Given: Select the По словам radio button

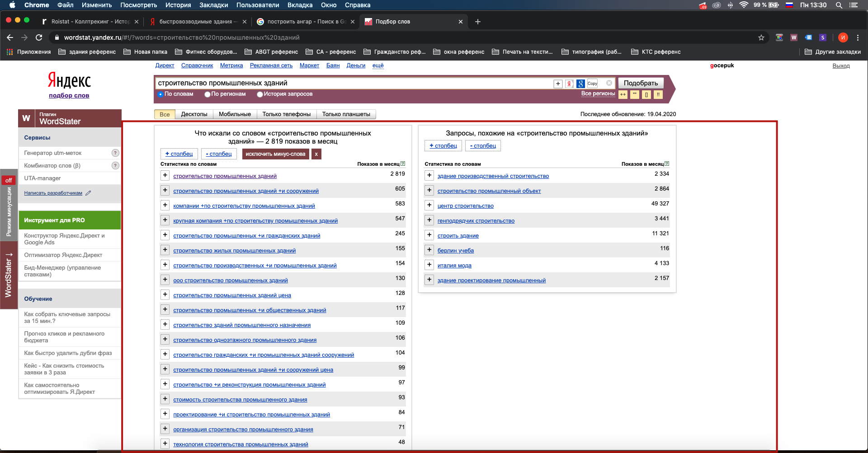Looking at the screenshot, I should [160, 94].
